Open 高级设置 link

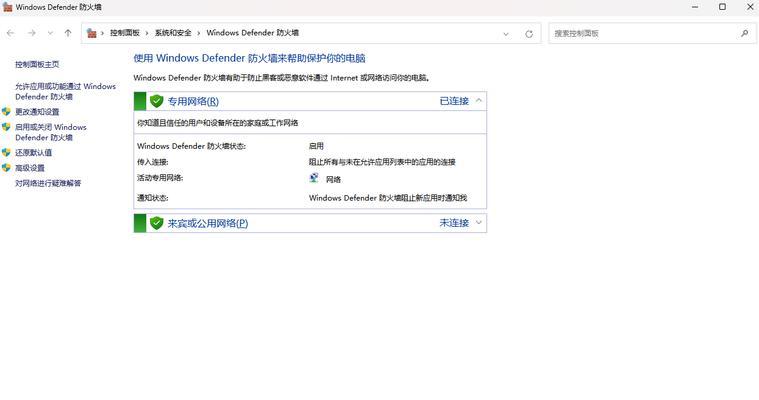coord(30,168)
